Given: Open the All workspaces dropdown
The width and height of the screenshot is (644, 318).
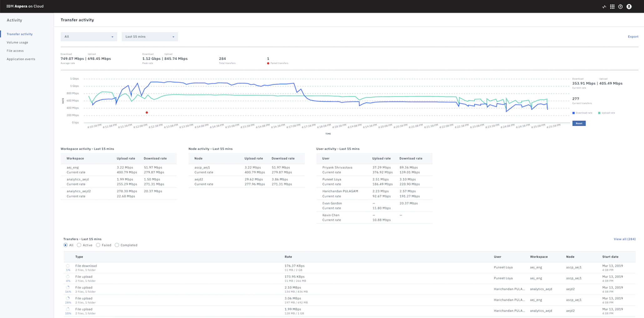Looking at the screenshot, I should (89, 37).
